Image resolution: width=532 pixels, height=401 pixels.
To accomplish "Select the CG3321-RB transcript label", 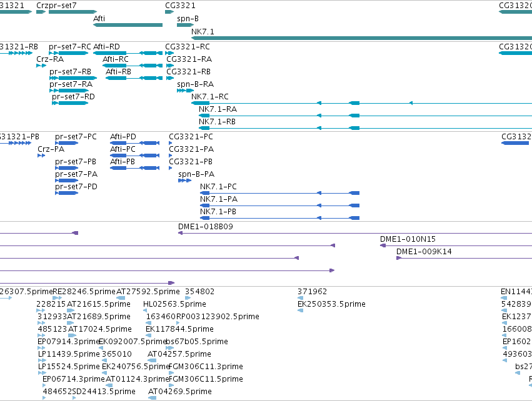I will pyautogui.click(x=188, y=72).
